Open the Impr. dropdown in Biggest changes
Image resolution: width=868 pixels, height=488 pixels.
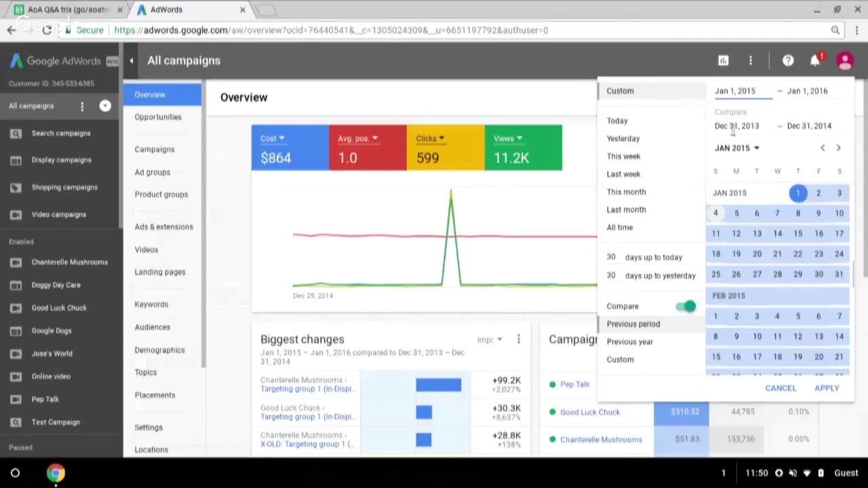pyautogui.click(x=490, y=340)
